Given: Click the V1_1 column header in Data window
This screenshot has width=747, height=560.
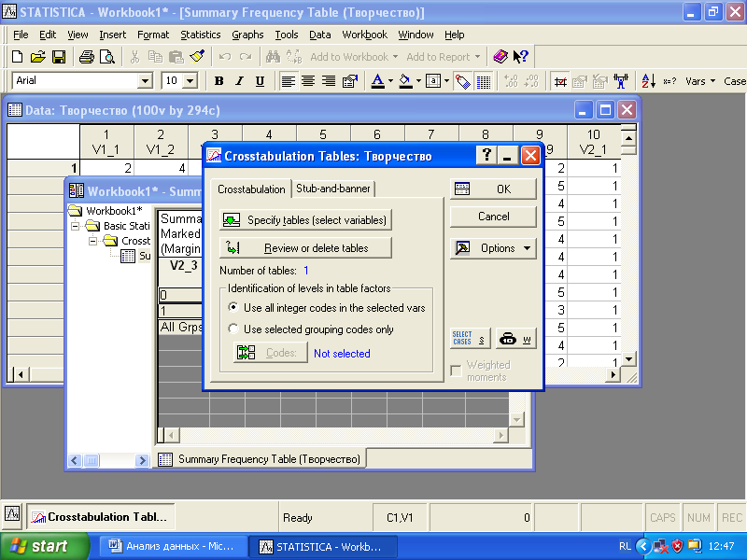Looking at the screenshot, I should click(x=106, y=142).
